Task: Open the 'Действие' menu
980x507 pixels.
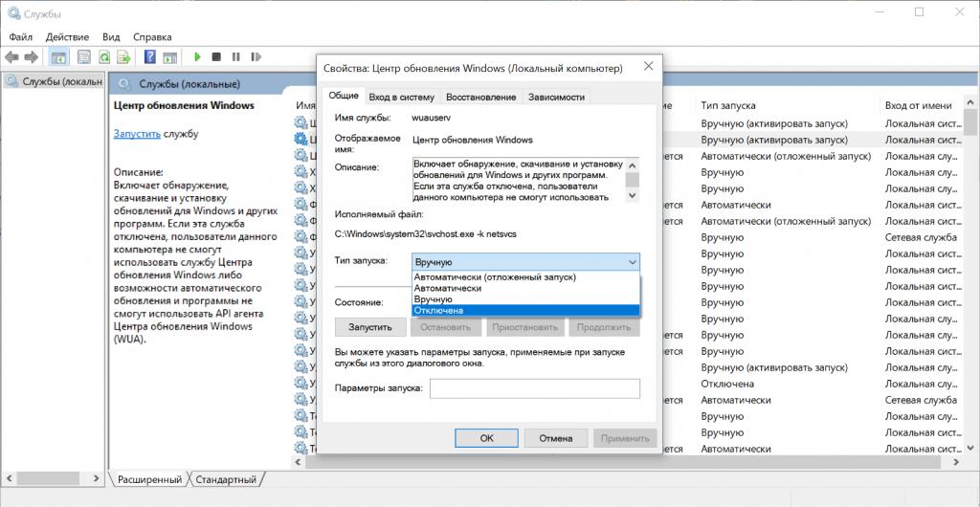Action: point(67,35)
